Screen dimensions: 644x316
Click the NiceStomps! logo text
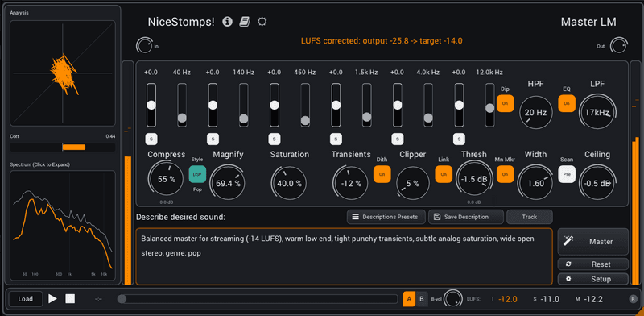(181, 23)
